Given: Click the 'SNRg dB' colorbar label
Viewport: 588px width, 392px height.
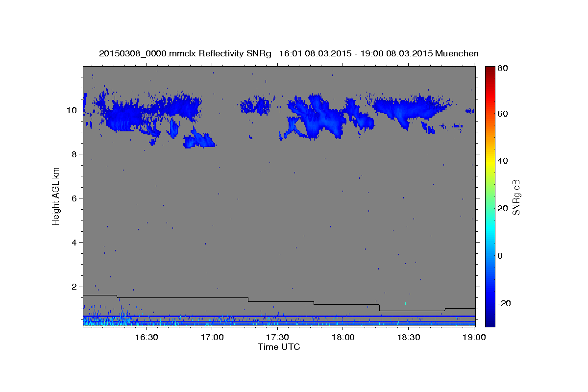Looking at the screenshot, I should point(516,197).
